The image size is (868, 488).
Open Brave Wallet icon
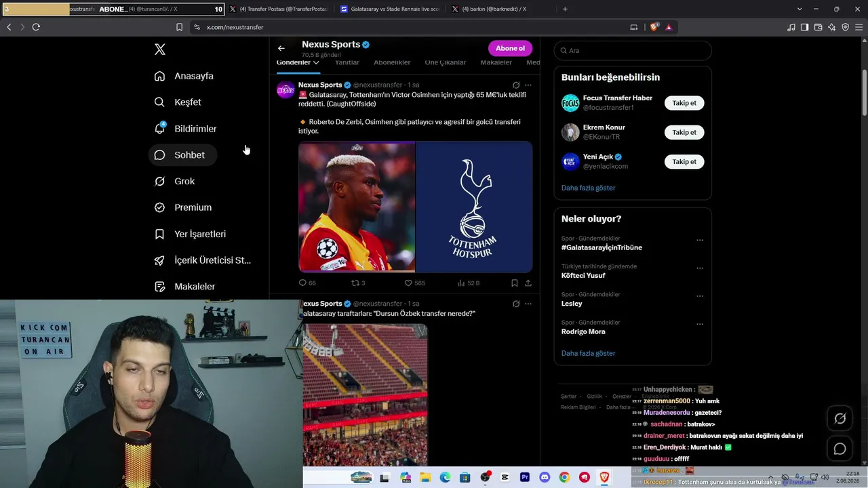(818, 27)
